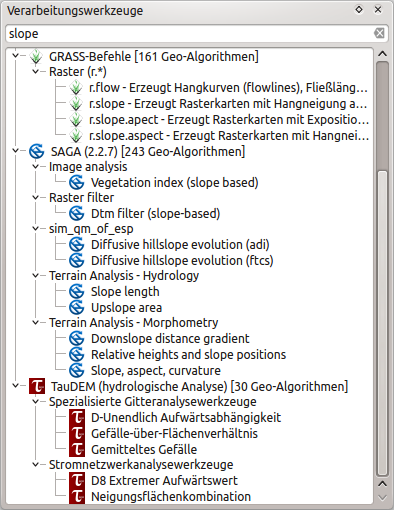Collapse the GRASS-Befehle group
This screenshot has height=510, width=394.
click(15, 55)
